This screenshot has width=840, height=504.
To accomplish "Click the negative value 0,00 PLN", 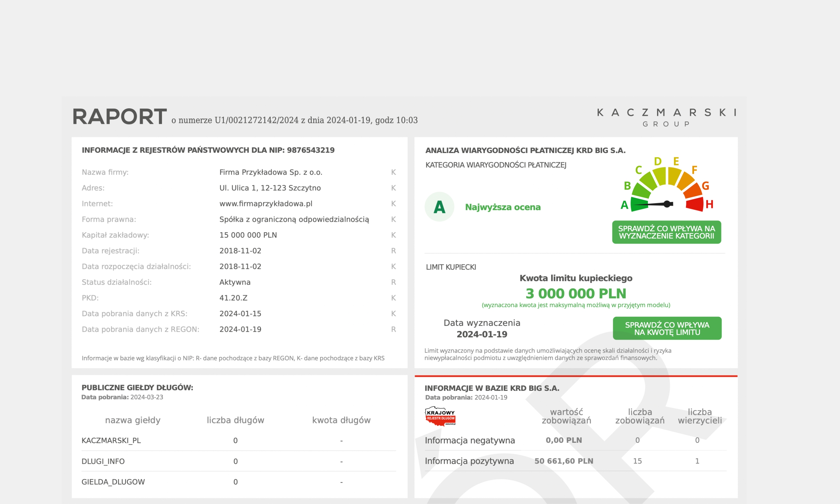I will tap(564, 440).
